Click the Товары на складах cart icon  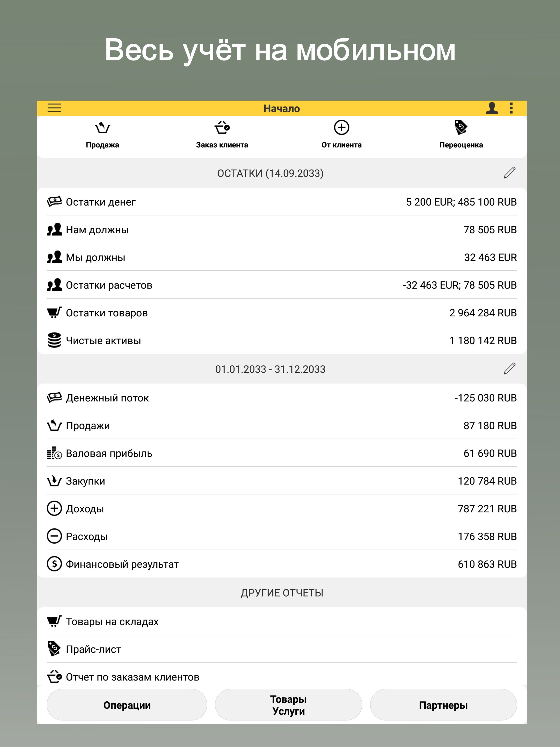point(54,621)
